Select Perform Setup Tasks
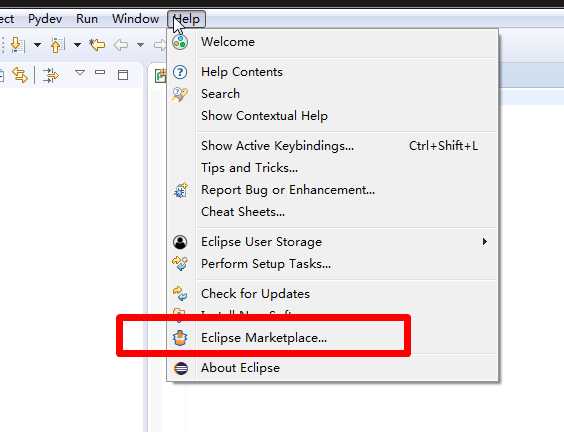This screenshot has width=564, height=432. (333, 264)
